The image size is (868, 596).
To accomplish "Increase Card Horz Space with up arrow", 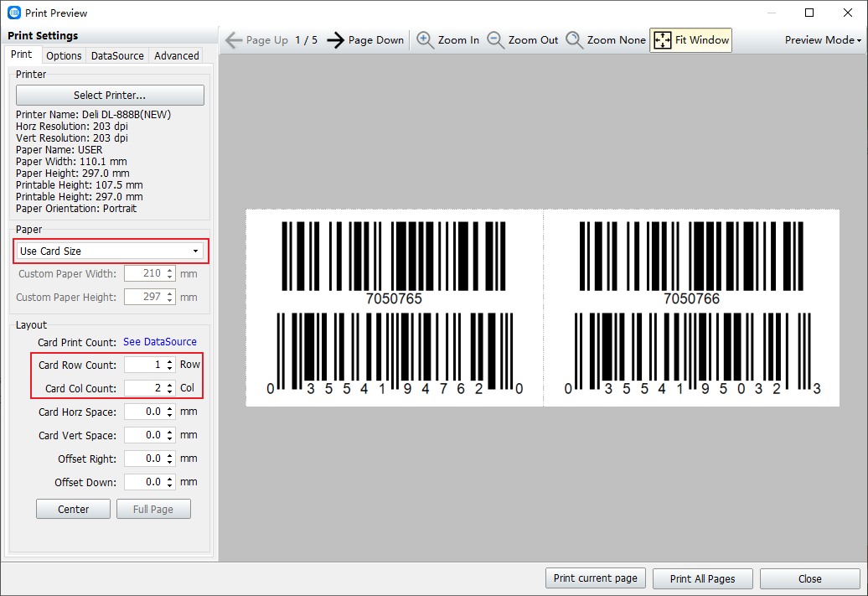I will pyautogui.click(x=170, y=408).
